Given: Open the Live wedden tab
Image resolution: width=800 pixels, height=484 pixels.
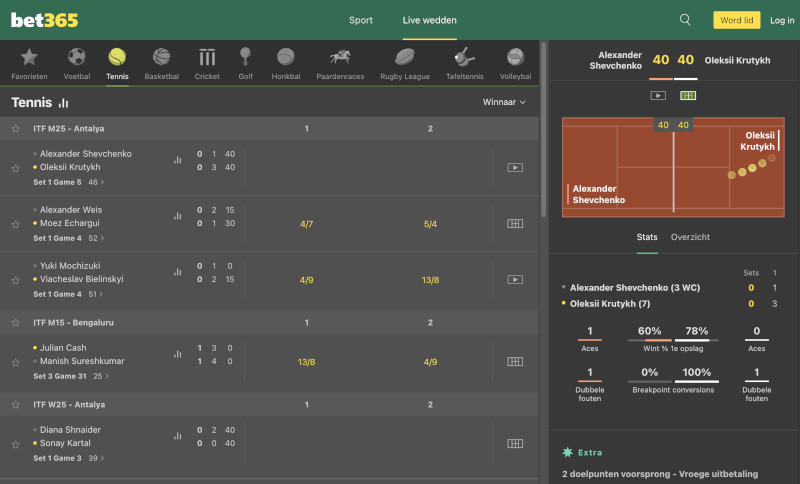Looking at the screenshot, I should 430,20.
